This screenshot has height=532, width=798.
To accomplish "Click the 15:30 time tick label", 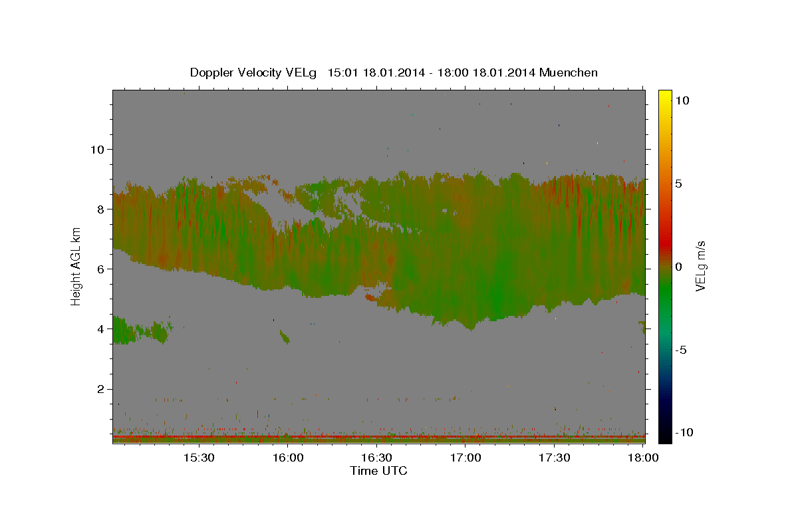I will coord(198,458).
